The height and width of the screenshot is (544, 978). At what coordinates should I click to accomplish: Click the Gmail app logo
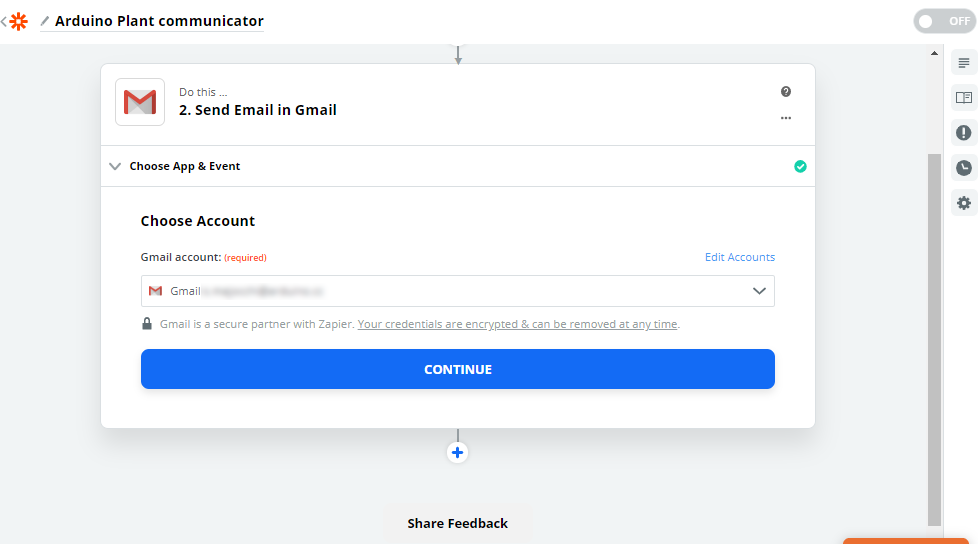[140, 102]
